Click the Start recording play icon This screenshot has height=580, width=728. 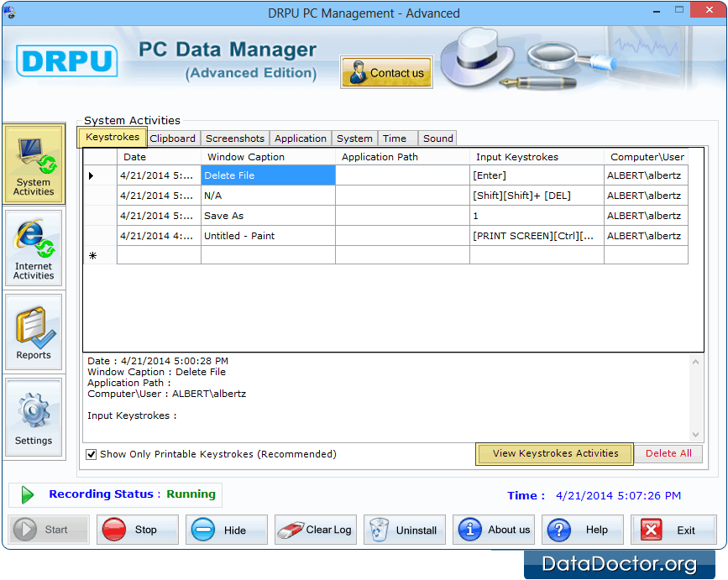click(x=25, y=530)
